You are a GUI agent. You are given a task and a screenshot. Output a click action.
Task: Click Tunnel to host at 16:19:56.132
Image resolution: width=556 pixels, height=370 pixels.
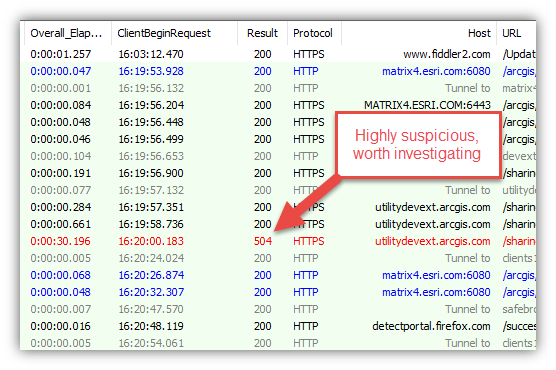468,88
